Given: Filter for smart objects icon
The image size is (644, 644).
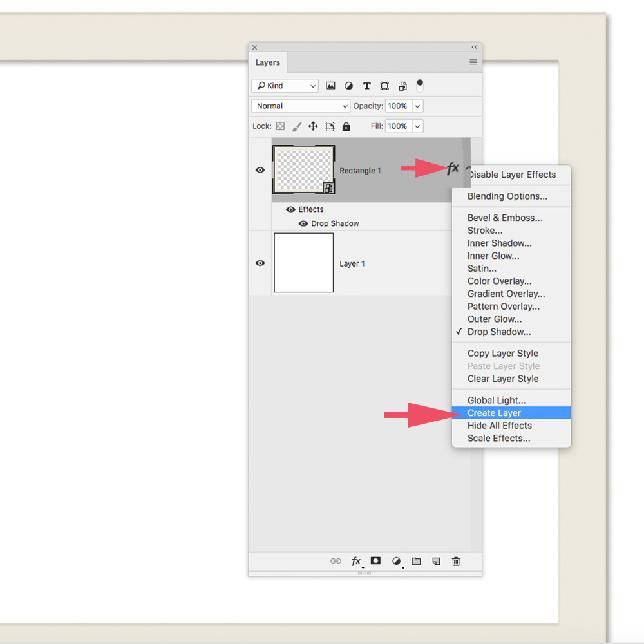Looking at the screenshot, I should (403, 86).
